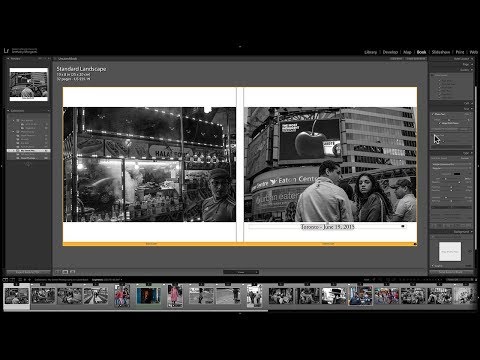Open the Slideshow module
480x360 pixels.
[x=441, y=52]
